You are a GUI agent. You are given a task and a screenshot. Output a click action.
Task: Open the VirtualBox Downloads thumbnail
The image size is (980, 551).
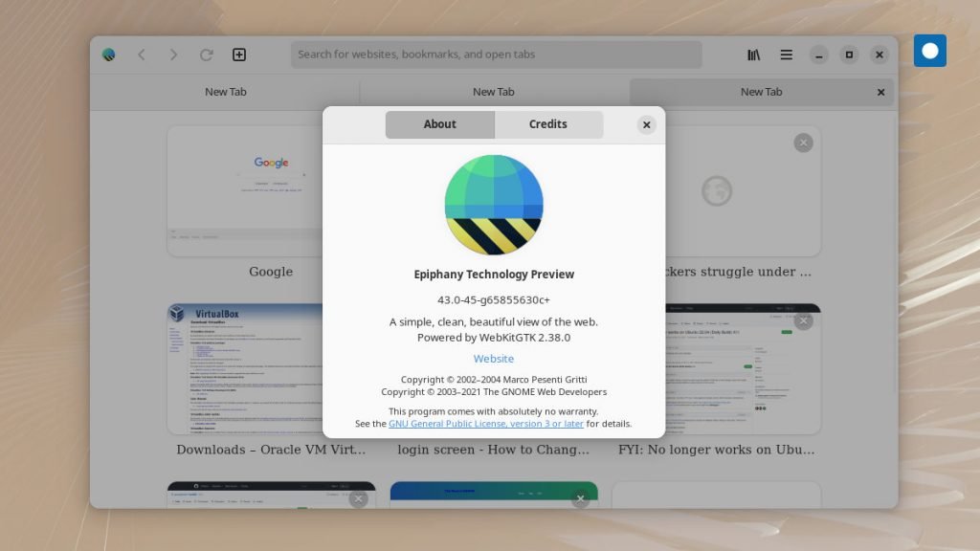pyautogui.click(x=245, y=369)
